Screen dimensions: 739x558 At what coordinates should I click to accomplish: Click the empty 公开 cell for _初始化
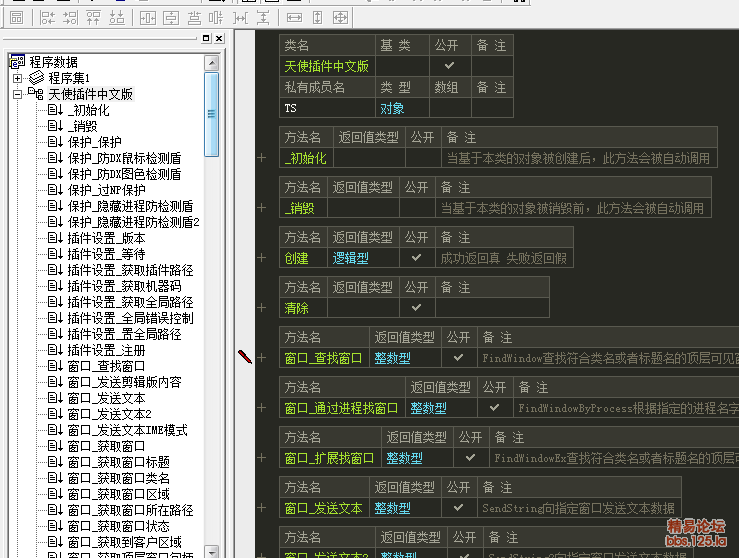click(423, 158)
